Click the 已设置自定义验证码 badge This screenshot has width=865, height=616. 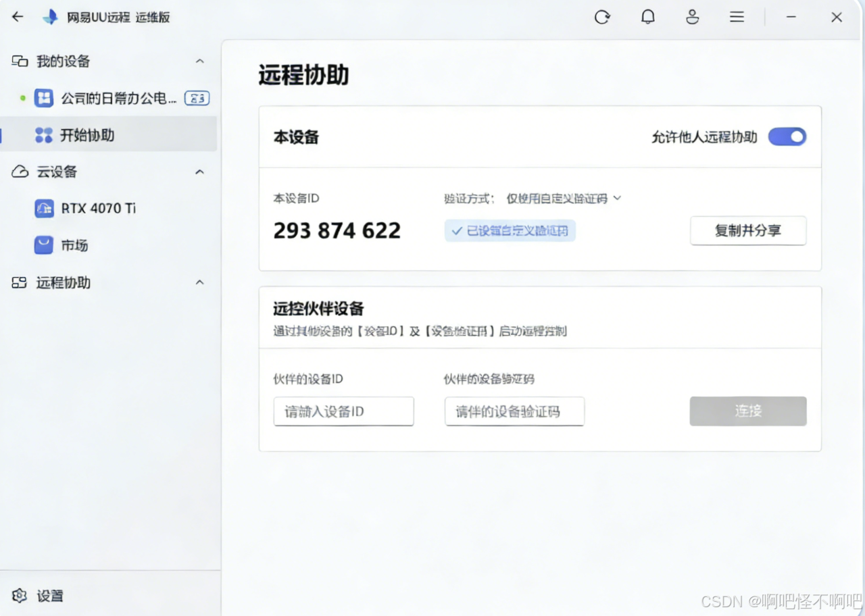[510, 231]
